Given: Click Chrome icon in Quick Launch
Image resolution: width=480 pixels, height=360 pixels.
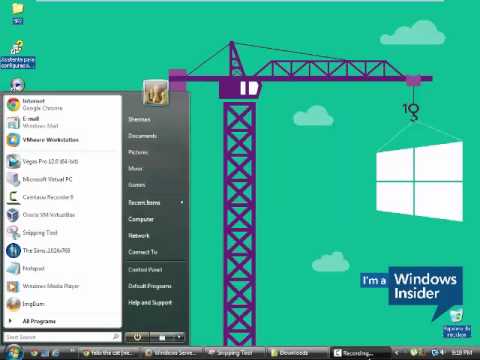Looking at the screenshot, I should point(34,353).
